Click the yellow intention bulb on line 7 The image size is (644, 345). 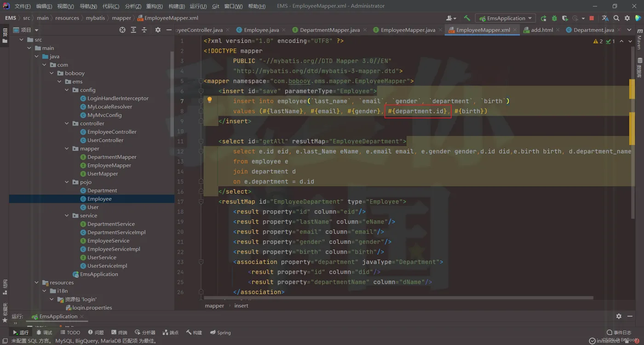[x=209, y=100]
